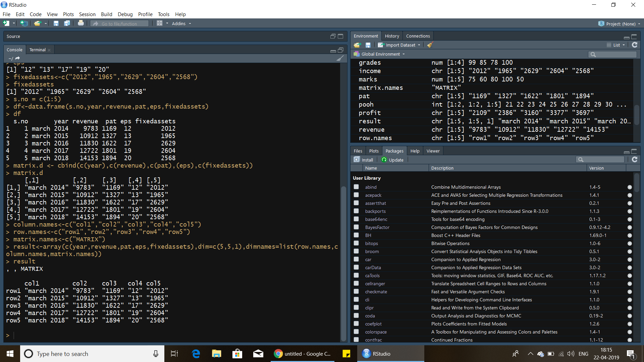Open the BayesFactor package link
Screen dimensions: 644x362
(x=377, y=227)
